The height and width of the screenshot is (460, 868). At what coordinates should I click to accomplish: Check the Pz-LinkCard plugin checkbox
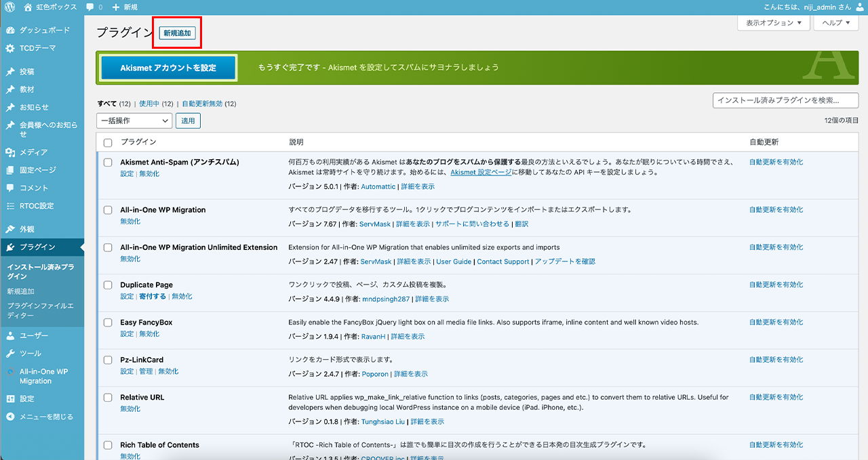[x=108, y=360]
